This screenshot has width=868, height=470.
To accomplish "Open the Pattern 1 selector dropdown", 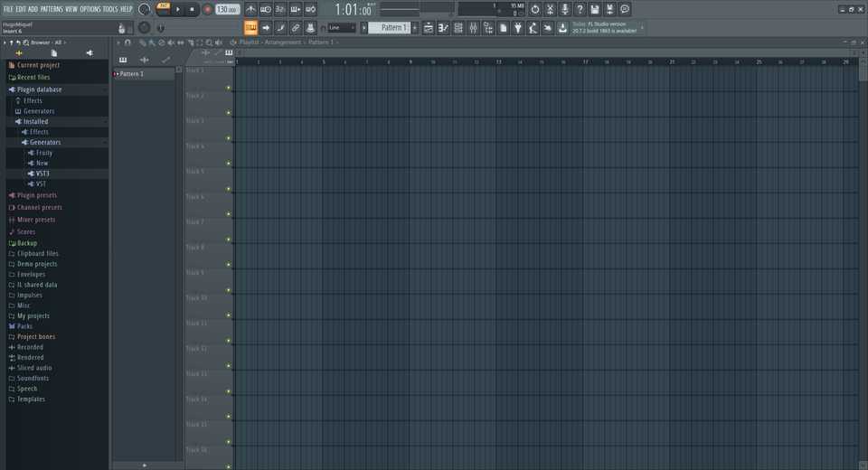I will tap(389, 28).
